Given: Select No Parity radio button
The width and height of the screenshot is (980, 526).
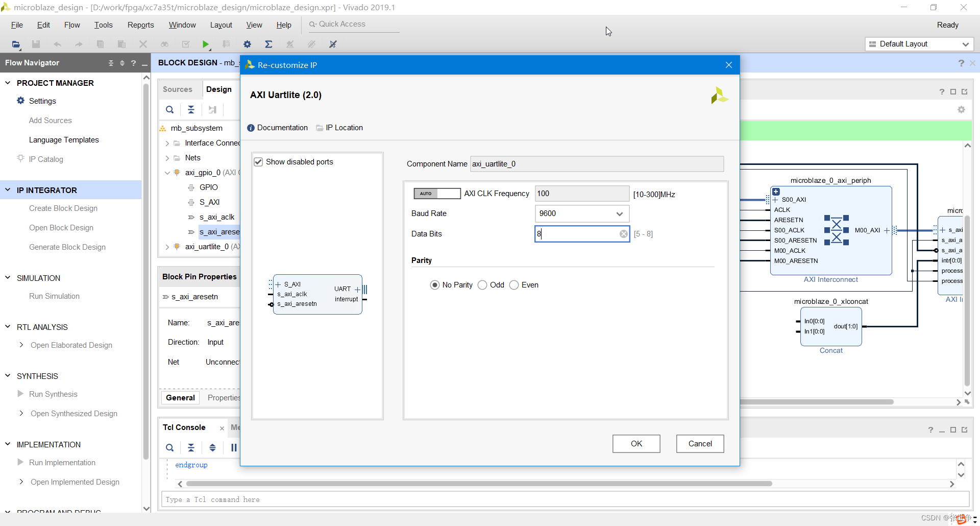Looking at the screenshot, I should (x=435, y=285).
